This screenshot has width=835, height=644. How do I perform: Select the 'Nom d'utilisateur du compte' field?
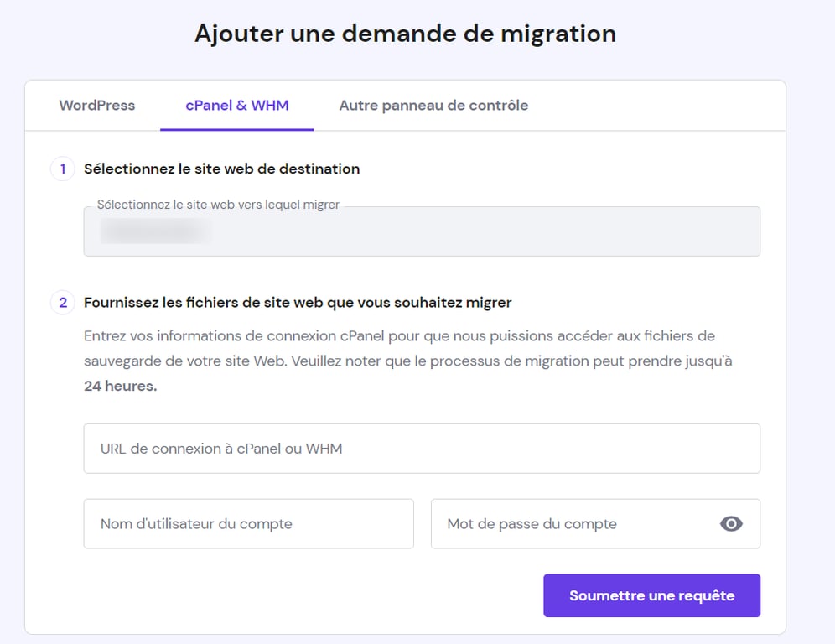[248, 523]
